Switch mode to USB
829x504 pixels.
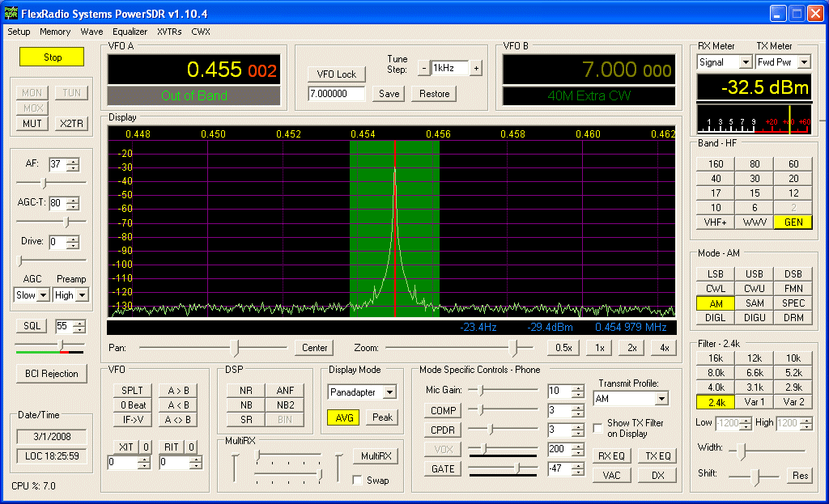click(x=755, y=274)
